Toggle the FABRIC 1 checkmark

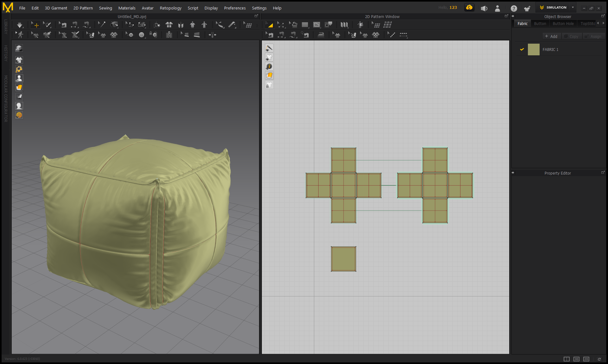click(522, 50)
